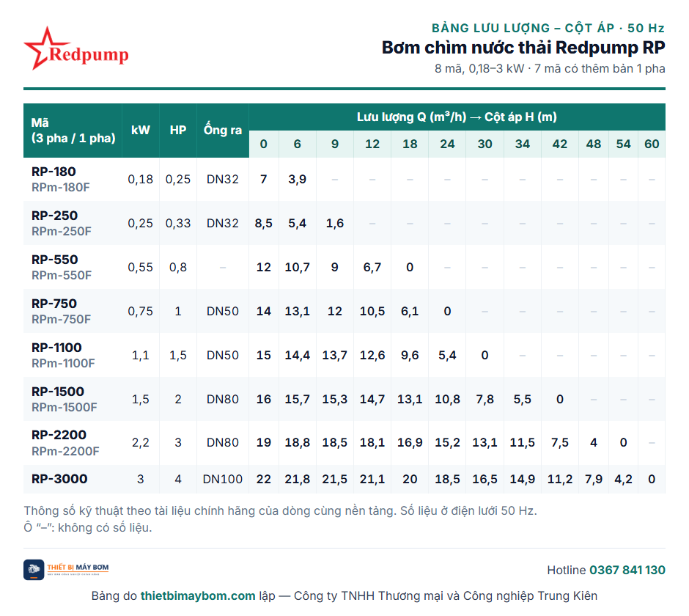Click the 'Mã (3 pha / 1 pha)' column header
This screenshot has width=689, height=616.
point(73,131)
